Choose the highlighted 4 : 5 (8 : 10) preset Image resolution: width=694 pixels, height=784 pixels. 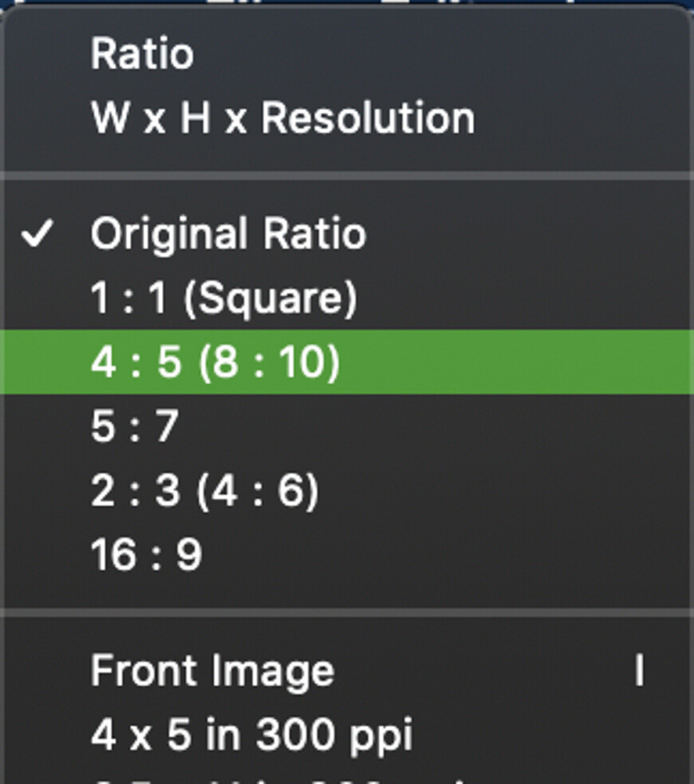click(x=215, y=362)
